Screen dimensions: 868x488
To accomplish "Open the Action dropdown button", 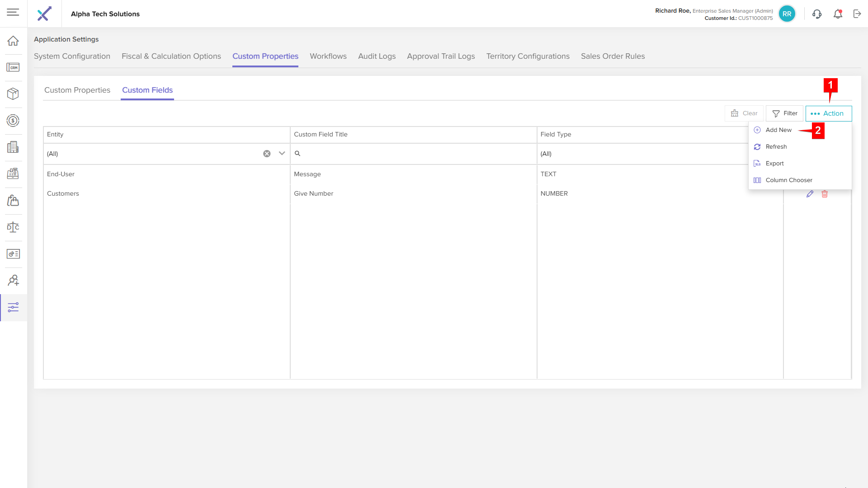I will tap(828, 113).
